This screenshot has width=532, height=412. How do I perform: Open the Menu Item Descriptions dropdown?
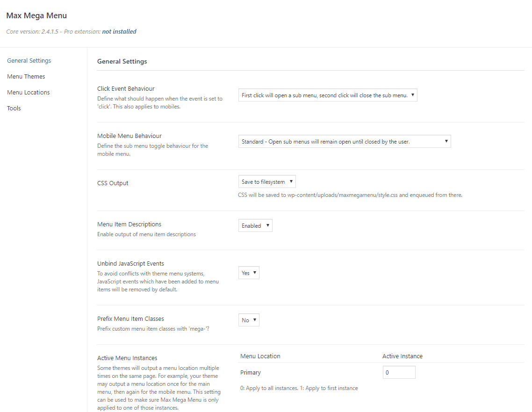pos(255,226)
